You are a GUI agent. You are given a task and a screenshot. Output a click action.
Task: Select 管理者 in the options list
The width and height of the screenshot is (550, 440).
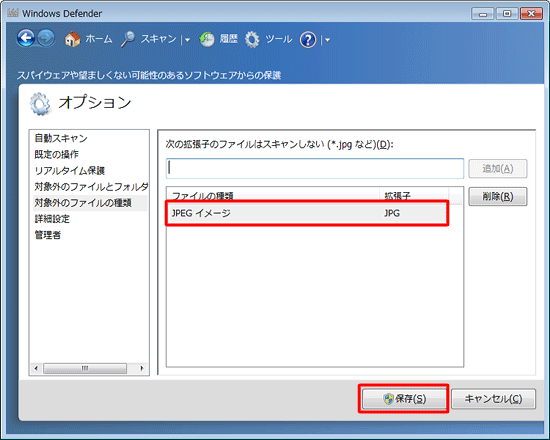(x=48, y=235)
